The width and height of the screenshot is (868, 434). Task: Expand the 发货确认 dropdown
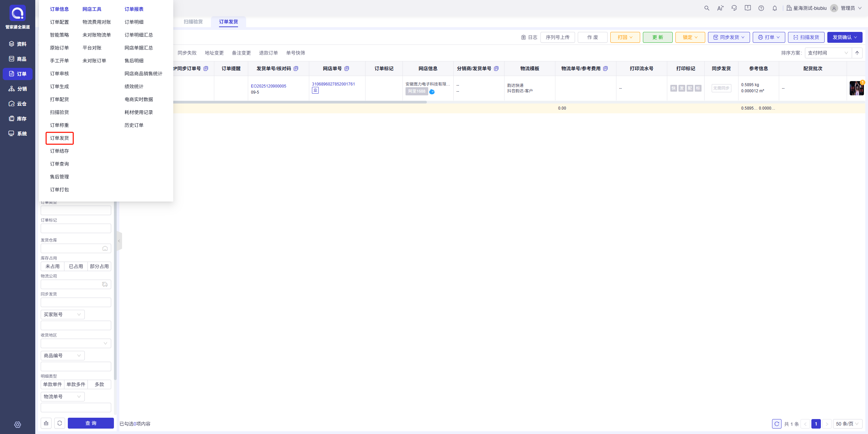pos(845,37)
